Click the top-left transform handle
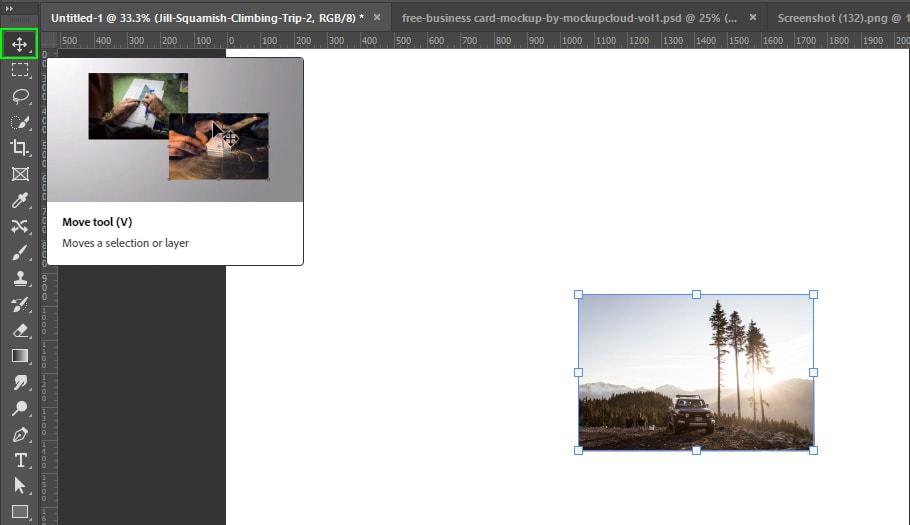 579,295
